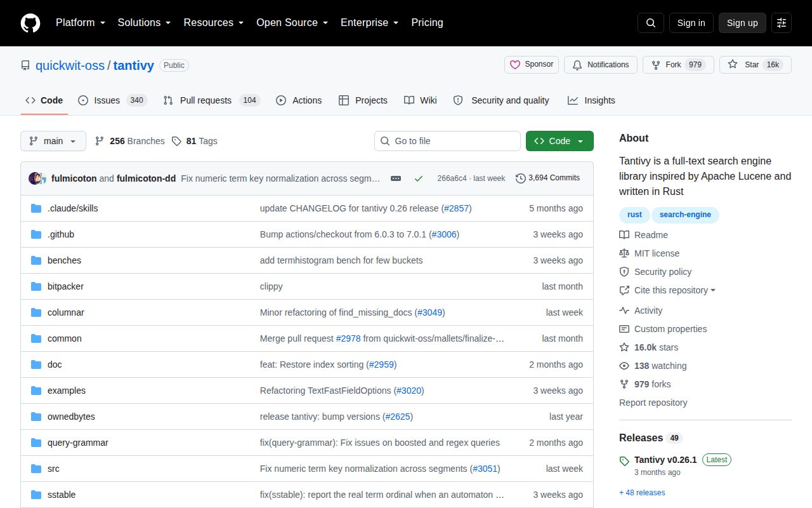
Task: Click the Sign in button
Action: [691, 23]
